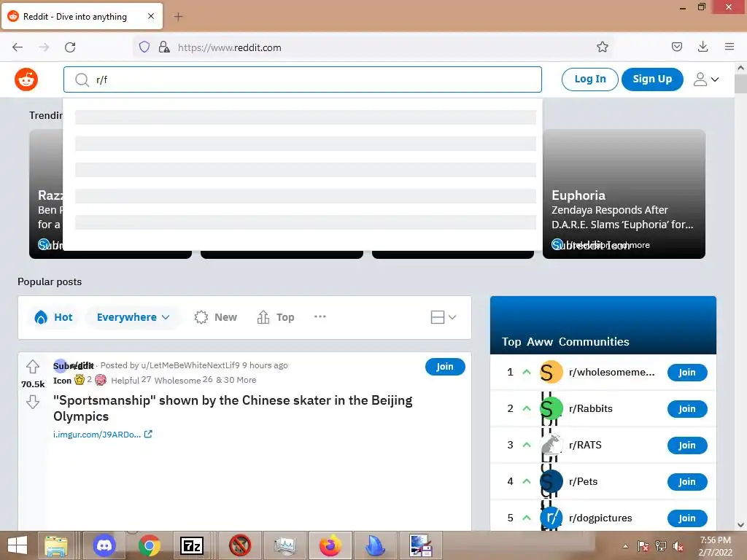Join the r/Rabbits community
The image size is (747, 560).
pos(687,408)
